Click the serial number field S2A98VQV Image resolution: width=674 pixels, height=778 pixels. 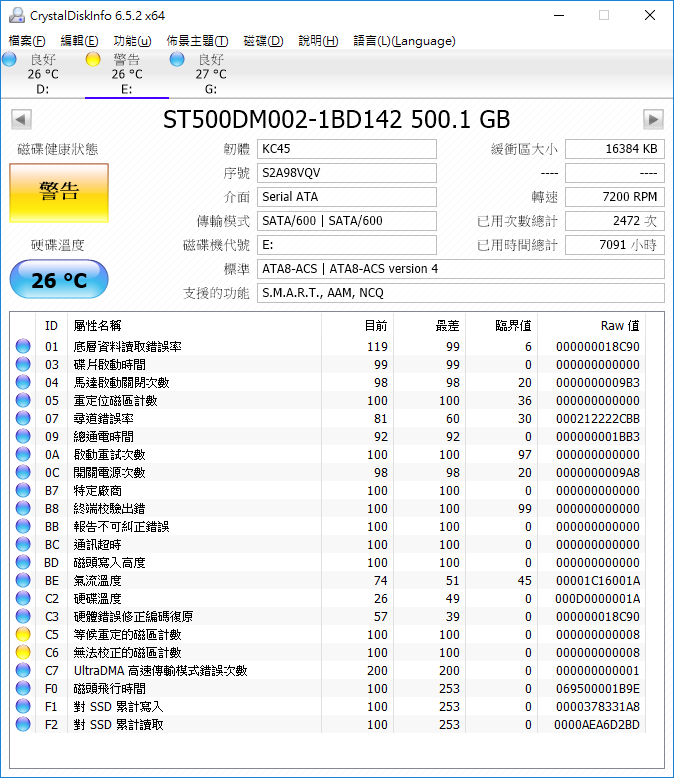click(x=347, y=173)
